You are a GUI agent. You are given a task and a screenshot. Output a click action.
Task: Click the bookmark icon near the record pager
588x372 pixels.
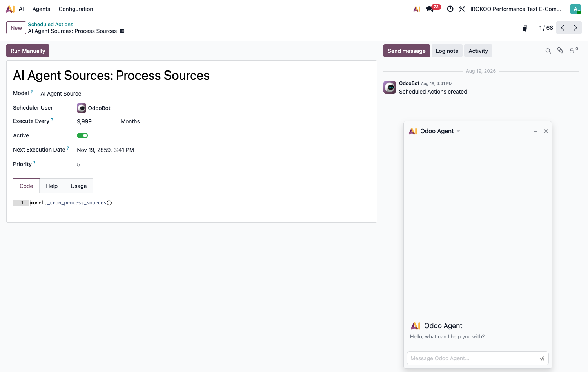pos(524,28)
